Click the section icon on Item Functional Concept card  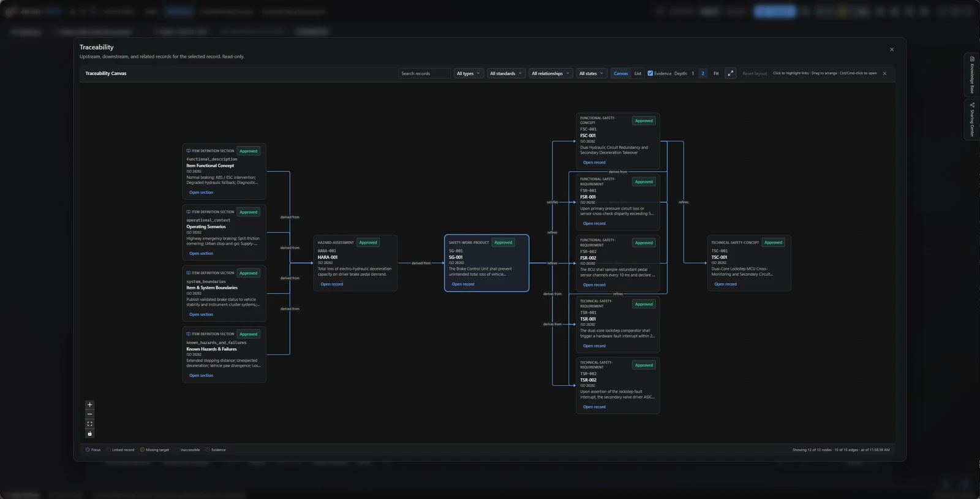188,151
